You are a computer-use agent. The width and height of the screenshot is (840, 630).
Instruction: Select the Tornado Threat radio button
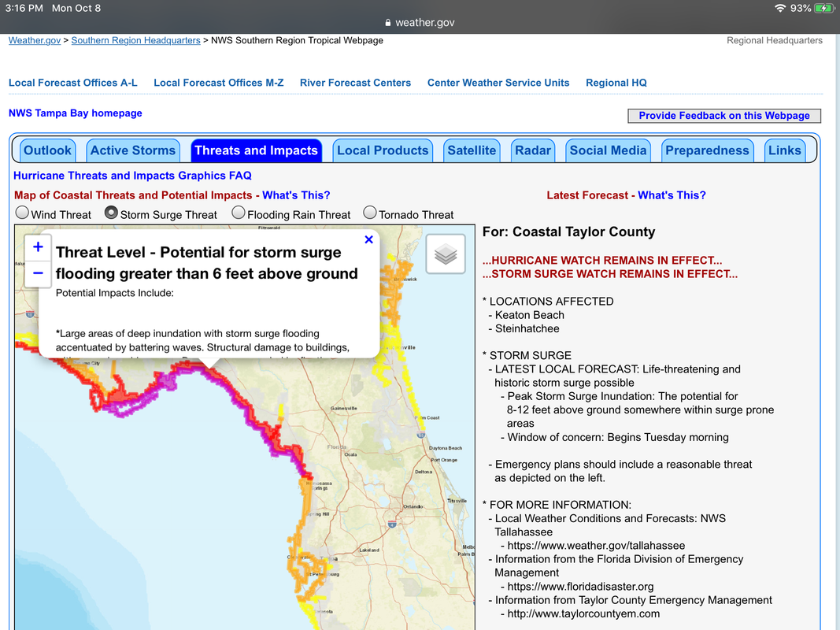tap(370, 213)
